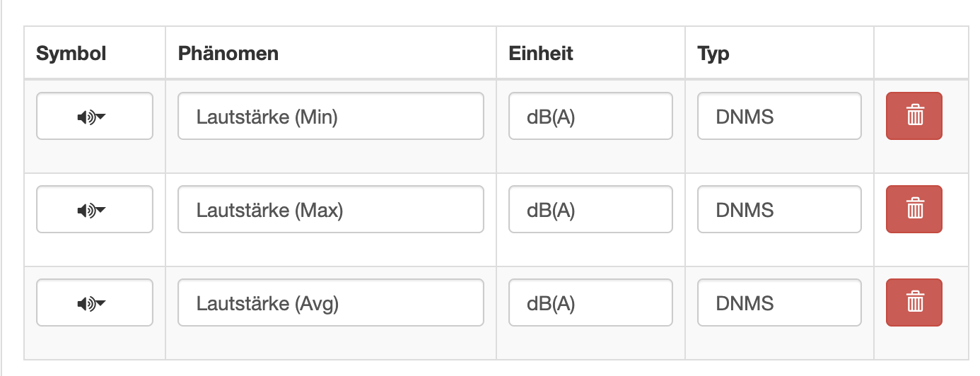
Task: Edit DNMS type in Lautstärke (Max) row
Action: (x=778, y=209)
